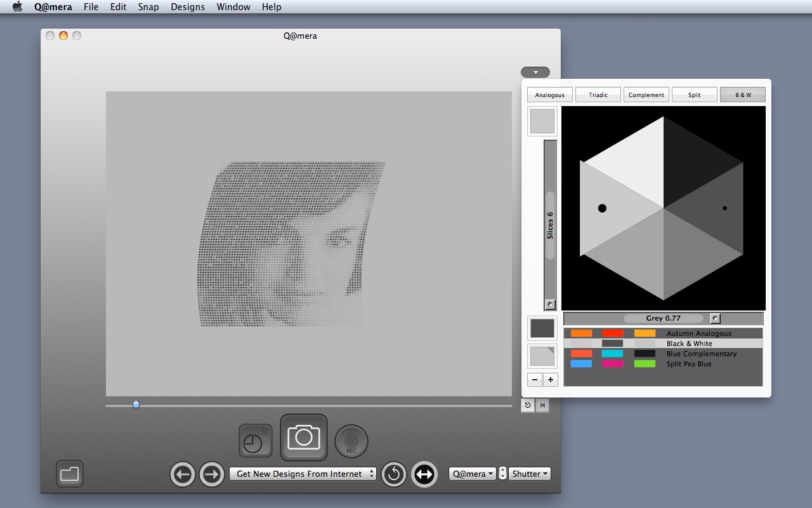Click the plus button to add a palette
The width and height of the screenshot is (812, 508).
[551, 380]
